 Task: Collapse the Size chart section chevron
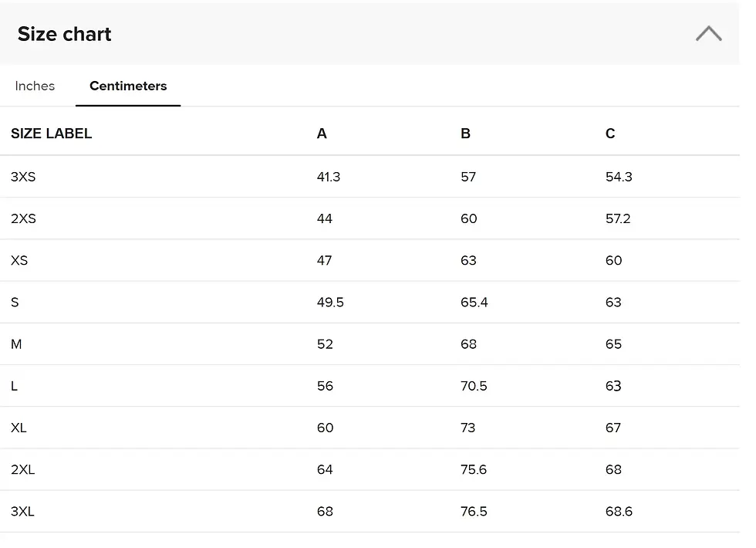click(708, 34)
